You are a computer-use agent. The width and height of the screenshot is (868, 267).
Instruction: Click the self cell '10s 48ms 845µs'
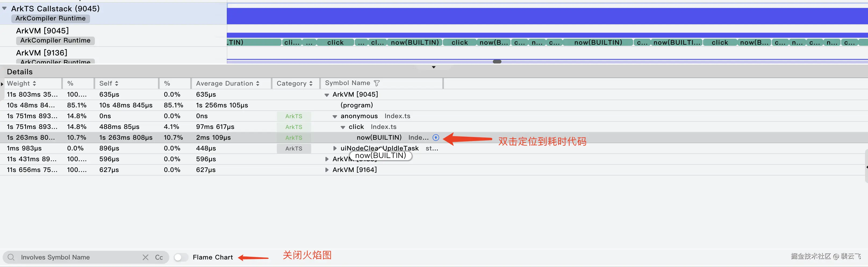(x=126, y=105)
